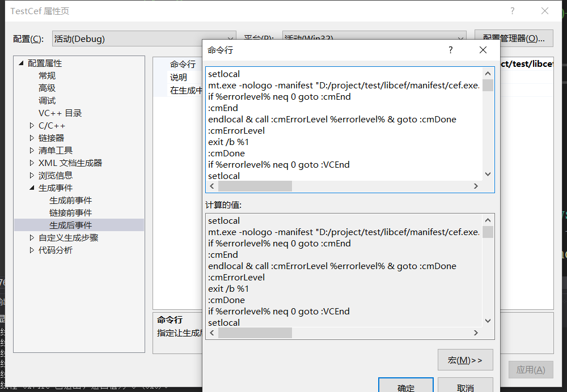Select the 调试 tree item
Screen dimensions: 567x392
pos(46,100)
